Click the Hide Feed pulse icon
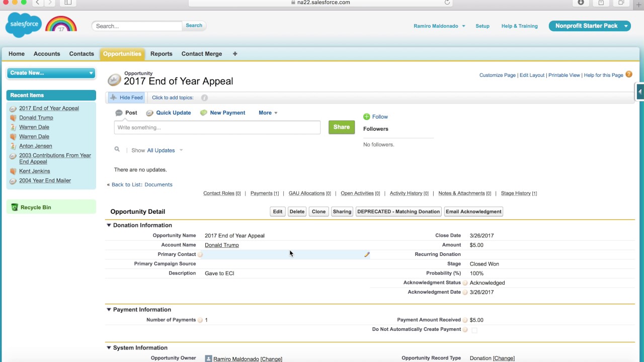The width and height of the screenshot is (644, 362). [113, 98]
